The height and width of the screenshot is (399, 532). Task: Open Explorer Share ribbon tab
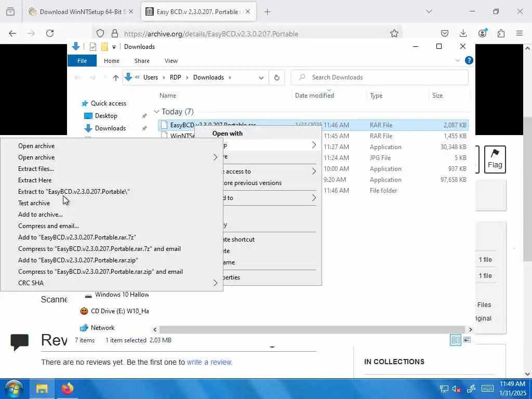click(x=142, y=61)
